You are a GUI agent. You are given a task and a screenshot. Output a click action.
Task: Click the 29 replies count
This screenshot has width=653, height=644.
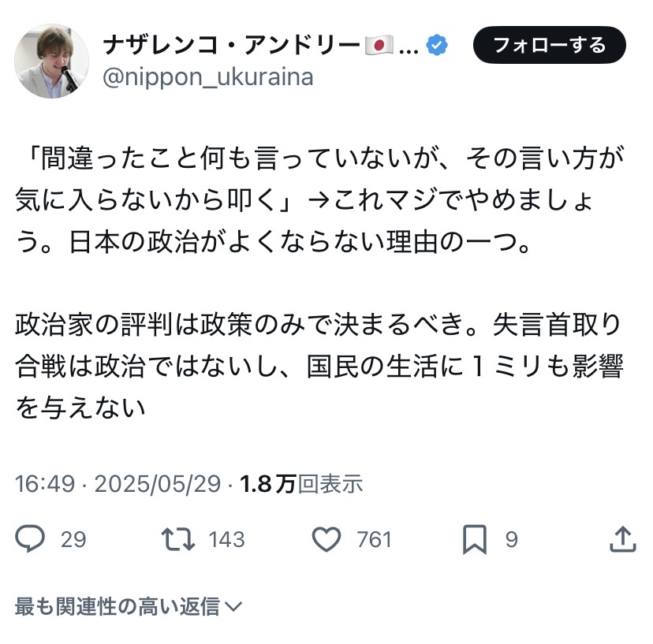click(x=73, y=539)
